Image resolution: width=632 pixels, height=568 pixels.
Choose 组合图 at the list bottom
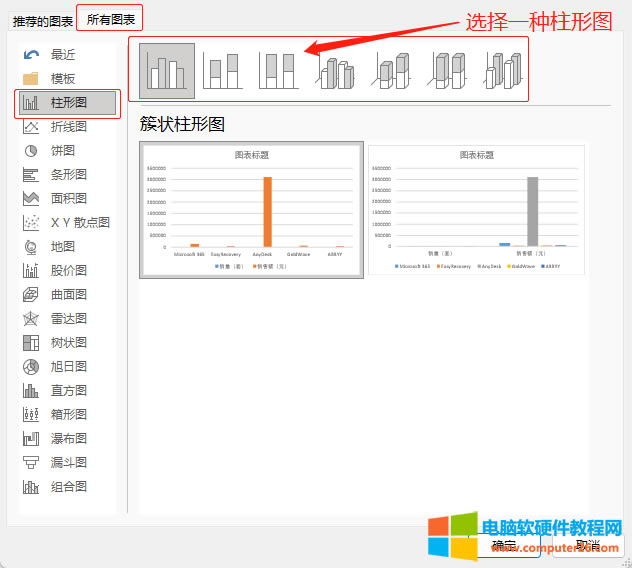(x=67, y=486)
